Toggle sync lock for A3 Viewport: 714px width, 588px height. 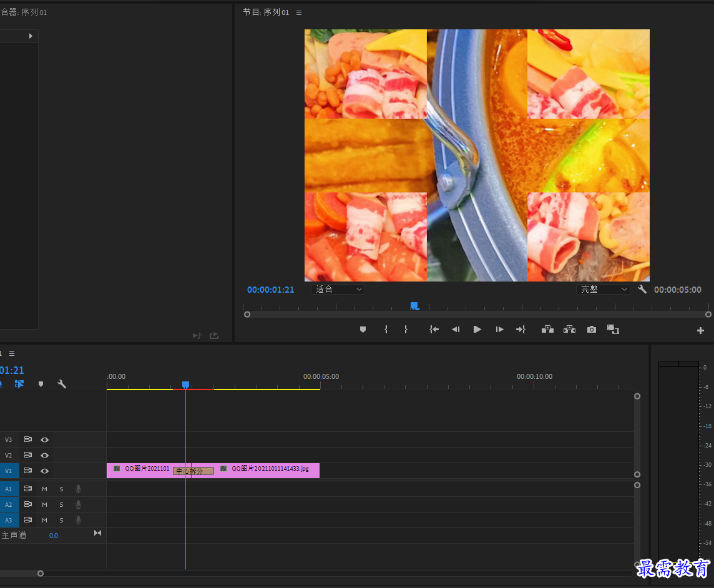pos(28,520)
